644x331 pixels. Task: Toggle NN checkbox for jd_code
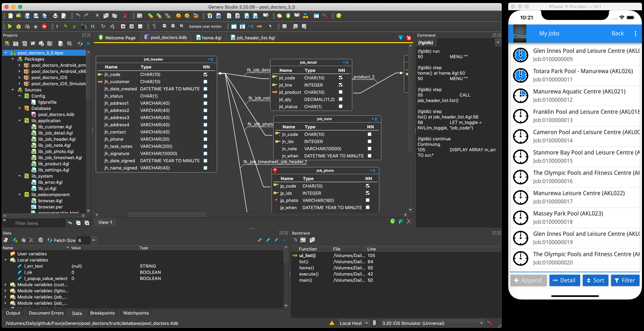tap(341, 78)
